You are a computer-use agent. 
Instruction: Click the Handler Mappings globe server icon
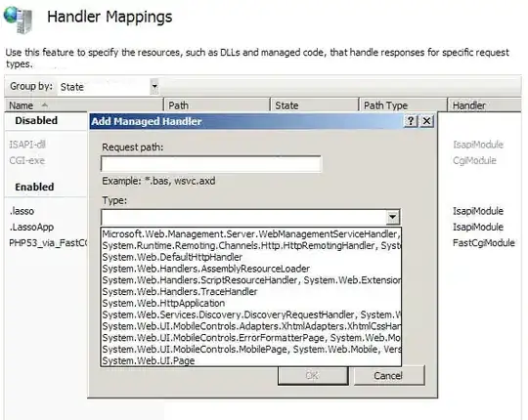18,20
